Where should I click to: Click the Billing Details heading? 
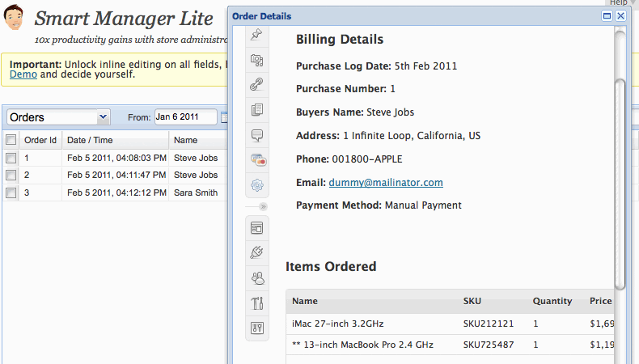tap(340, 39)
